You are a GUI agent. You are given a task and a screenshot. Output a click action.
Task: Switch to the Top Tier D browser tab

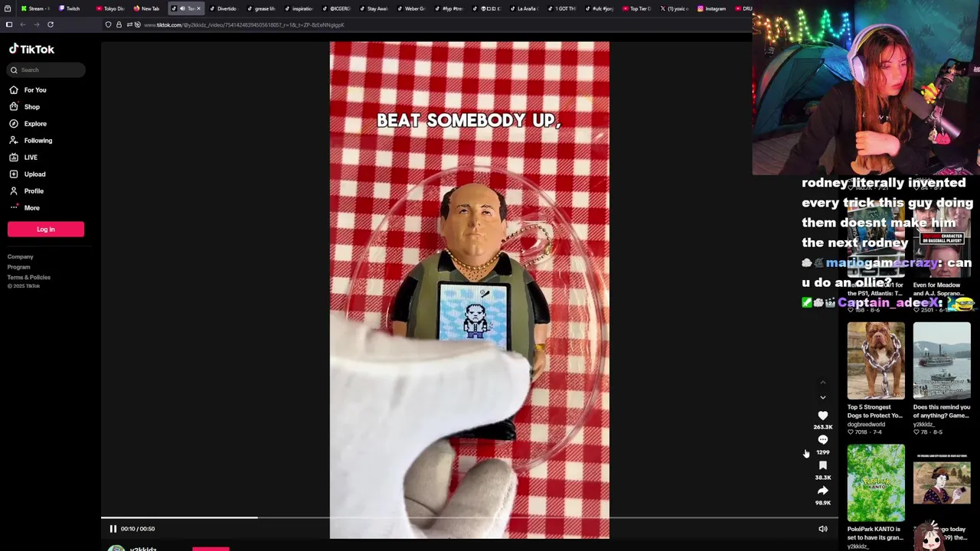tap(636, 8)
